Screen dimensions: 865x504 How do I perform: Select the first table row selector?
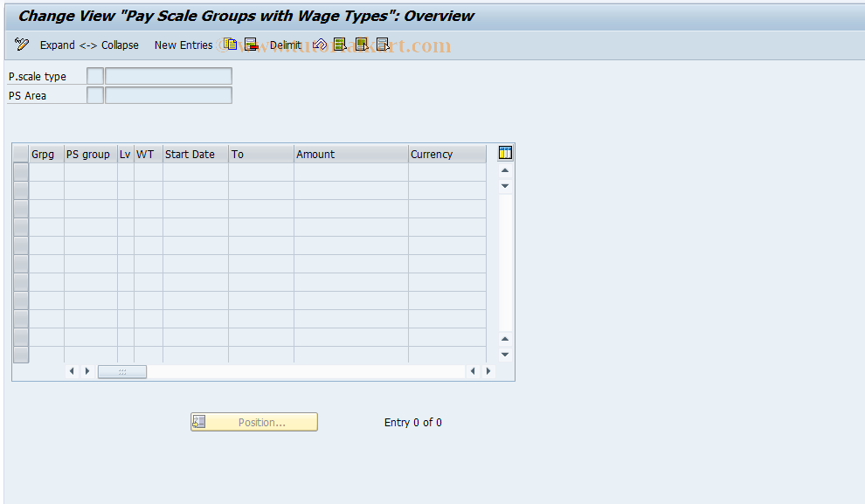point(21,172)
